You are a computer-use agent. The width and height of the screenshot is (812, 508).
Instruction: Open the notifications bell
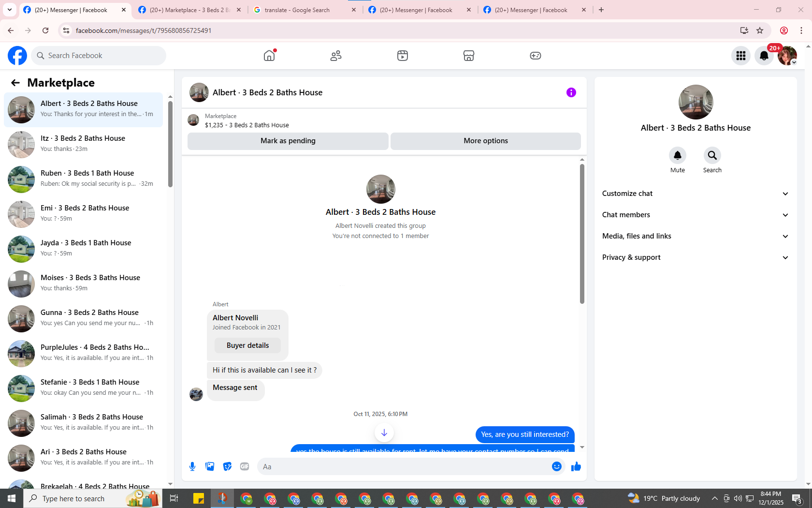coord(764,56)
